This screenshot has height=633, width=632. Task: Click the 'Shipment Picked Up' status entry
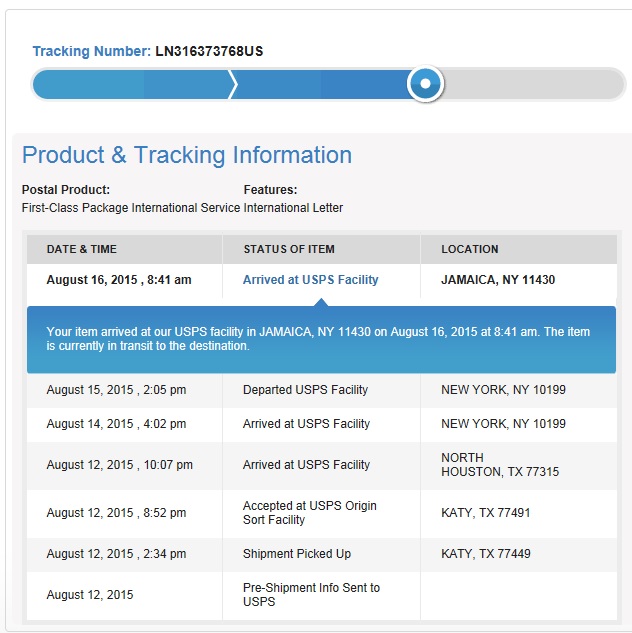297,554
